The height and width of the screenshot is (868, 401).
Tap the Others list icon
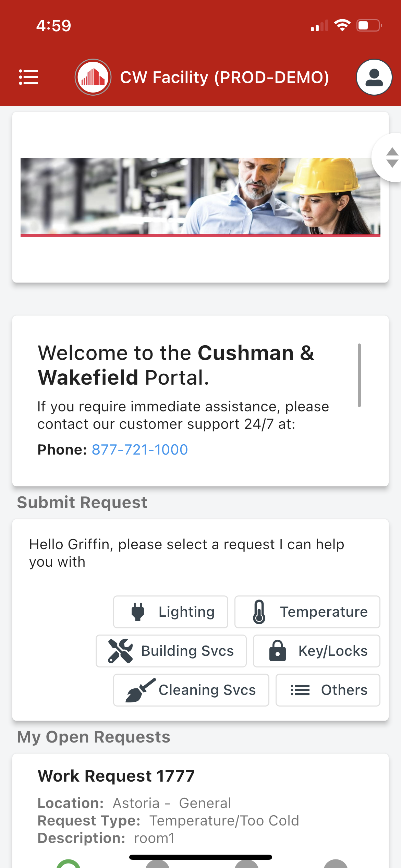(300, 690)
